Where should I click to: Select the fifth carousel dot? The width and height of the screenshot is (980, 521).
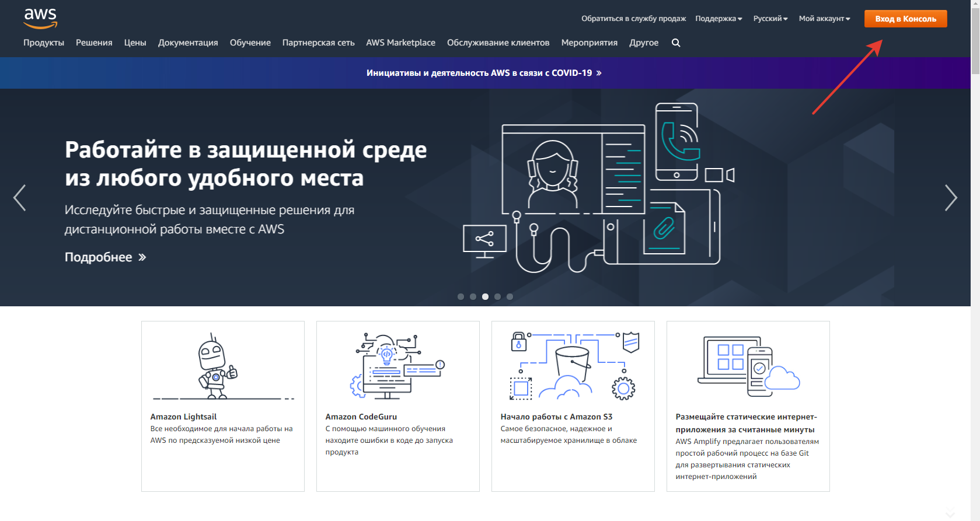click(510, 296)
